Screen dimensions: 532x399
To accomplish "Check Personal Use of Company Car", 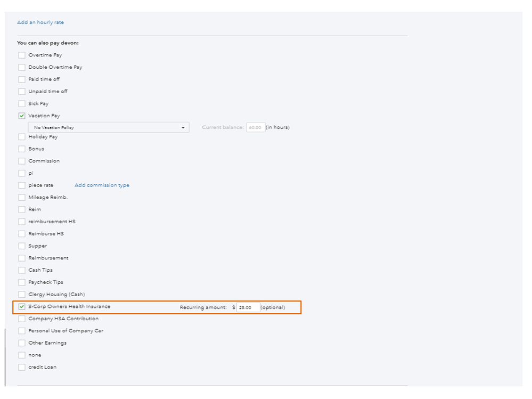I will click(x=22, y=331).
